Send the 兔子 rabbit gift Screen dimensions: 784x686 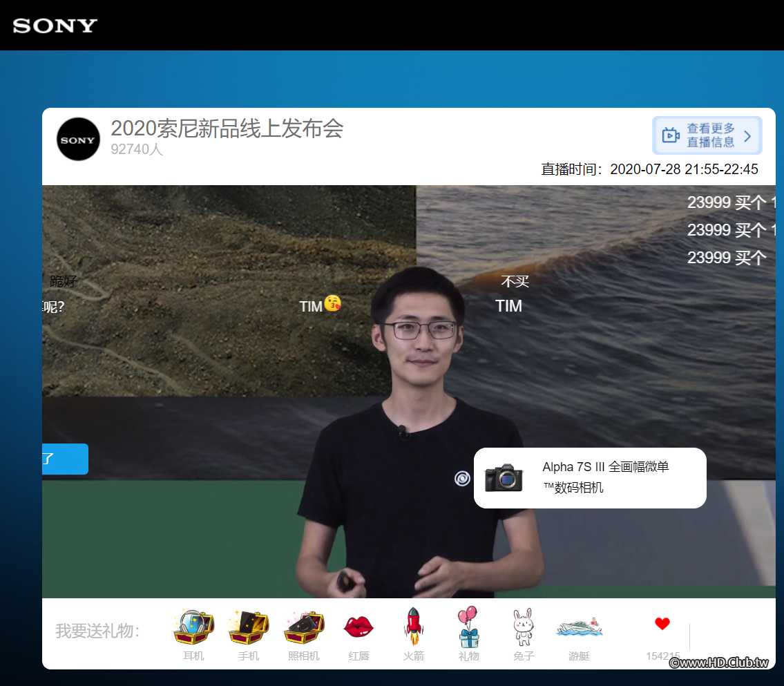click(524, 627)
